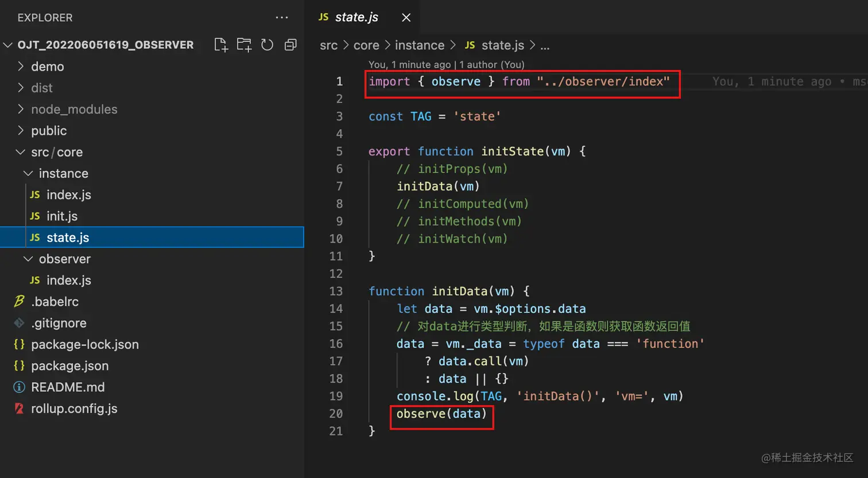This screenshot has height=478, width=868.
Task: Click line number 5 in the gutter
Action: point(339,151)
